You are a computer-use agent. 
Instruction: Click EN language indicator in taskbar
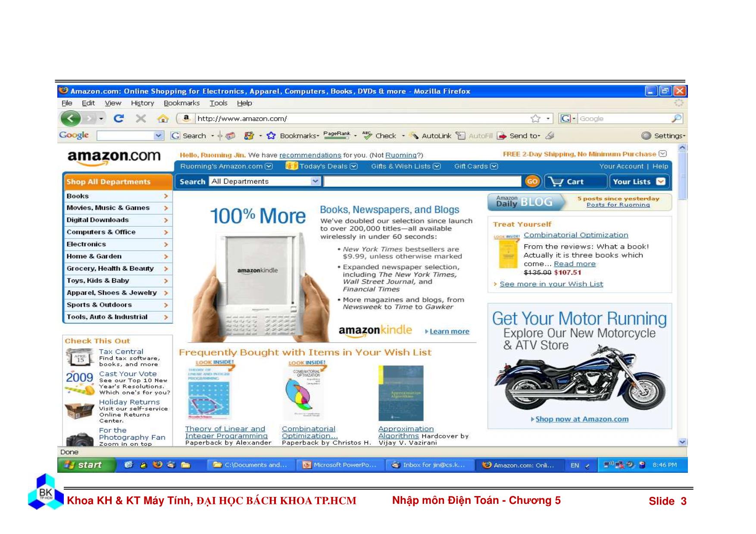[x=575, y=465]
